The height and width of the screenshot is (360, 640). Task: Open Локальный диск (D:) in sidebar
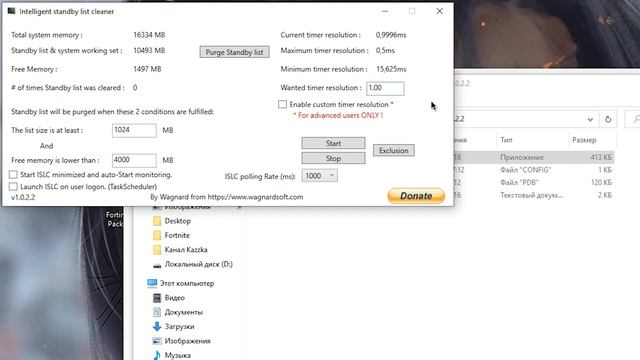point(198,264)
